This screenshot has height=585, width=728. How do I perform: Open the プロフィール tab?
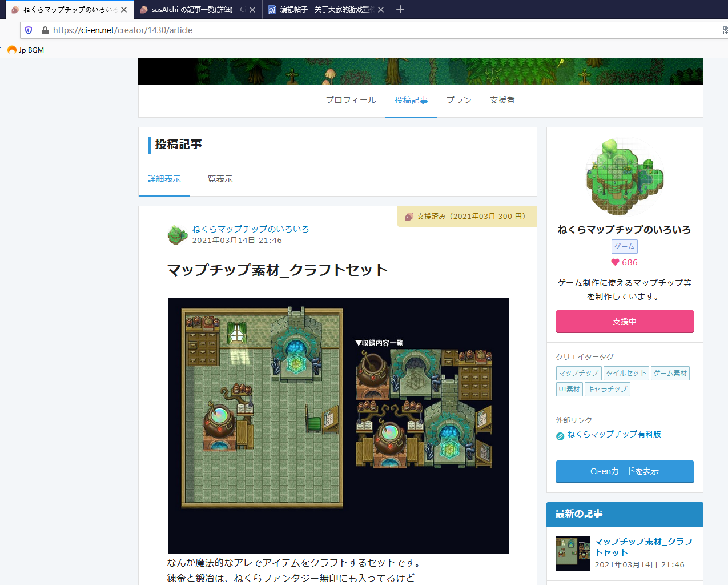351,100
